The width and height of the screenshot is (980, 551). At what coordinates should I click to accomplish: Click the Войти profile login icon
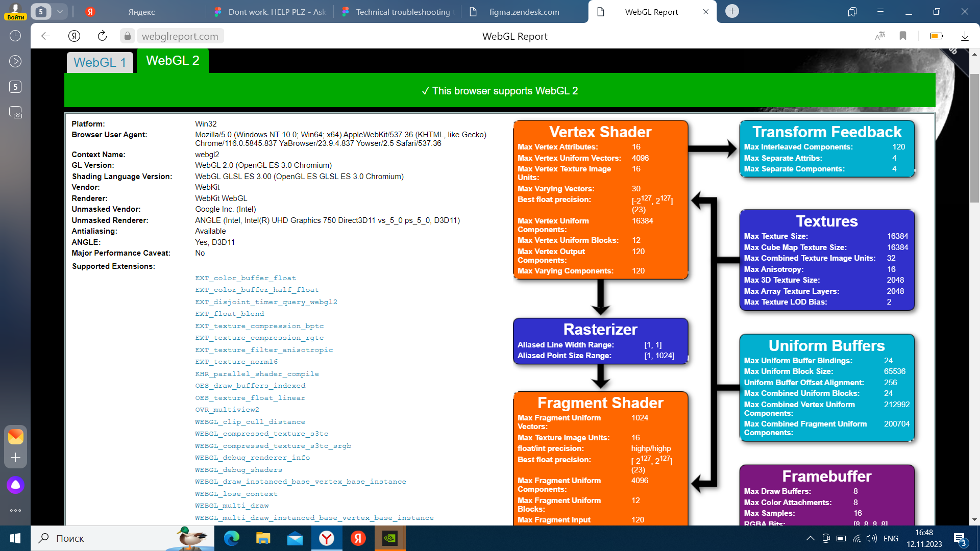(x=15, y=11)
